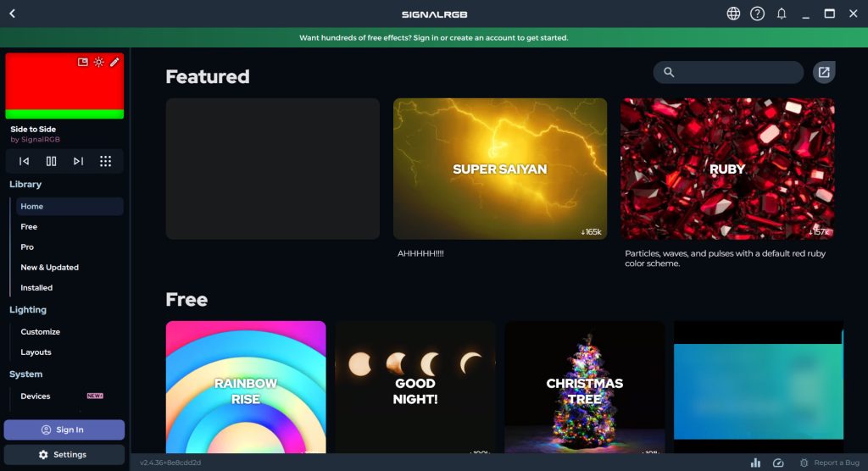
Task: Open Layouts under Lighting
Action: click(36, 352)
